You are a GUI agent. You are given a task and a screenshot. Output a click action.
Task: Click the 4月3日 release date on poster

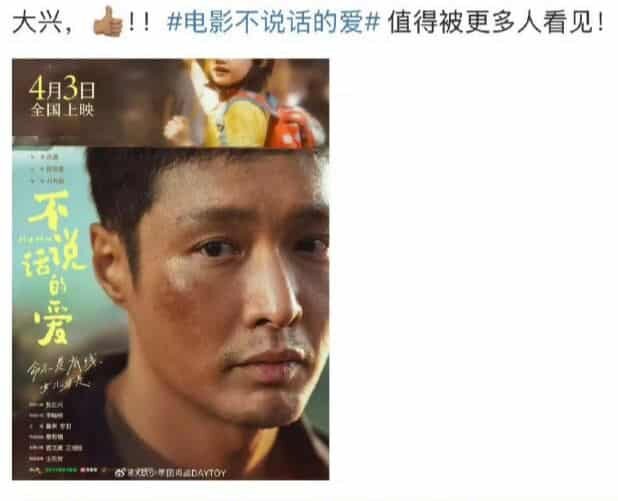(x=62, y=88)
